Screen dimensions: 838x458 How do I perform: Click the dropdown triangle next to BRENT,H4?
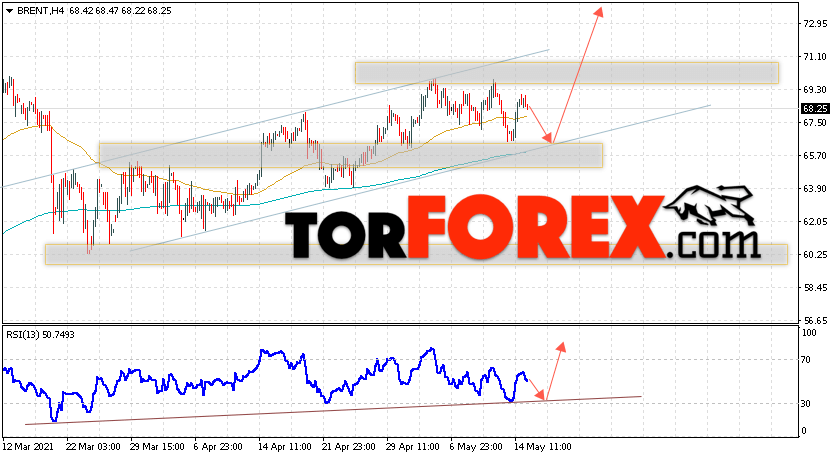tap(9, 11)
